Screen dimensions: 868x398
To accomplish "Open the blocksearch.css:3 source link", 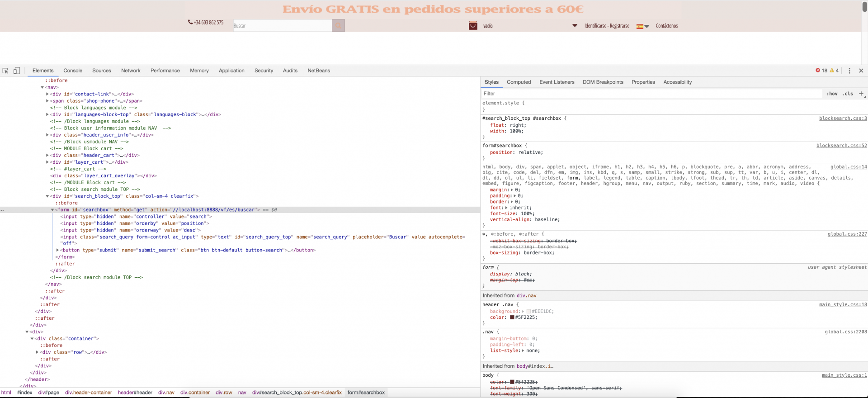I will point(843,118).
